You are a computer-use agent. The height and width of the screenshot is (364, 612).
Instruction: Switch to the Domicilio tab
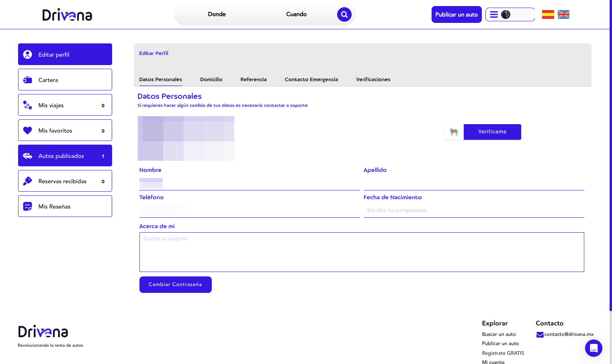211,80
